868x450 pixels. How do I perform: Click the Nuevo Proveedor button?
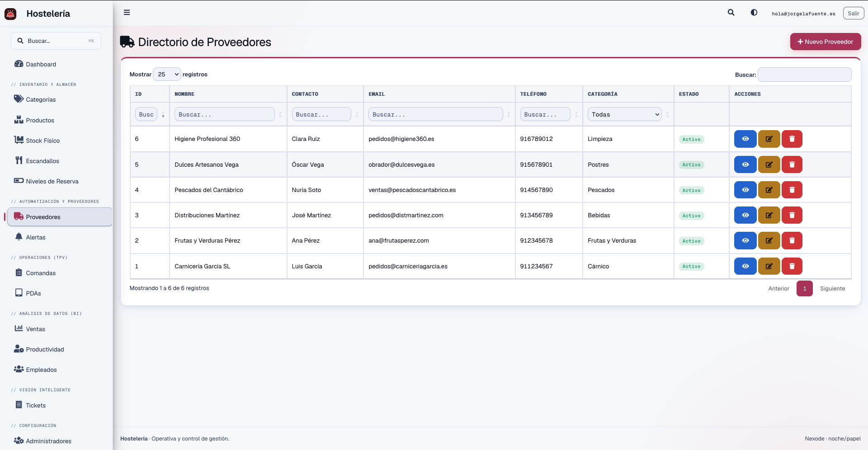[826, 42]
